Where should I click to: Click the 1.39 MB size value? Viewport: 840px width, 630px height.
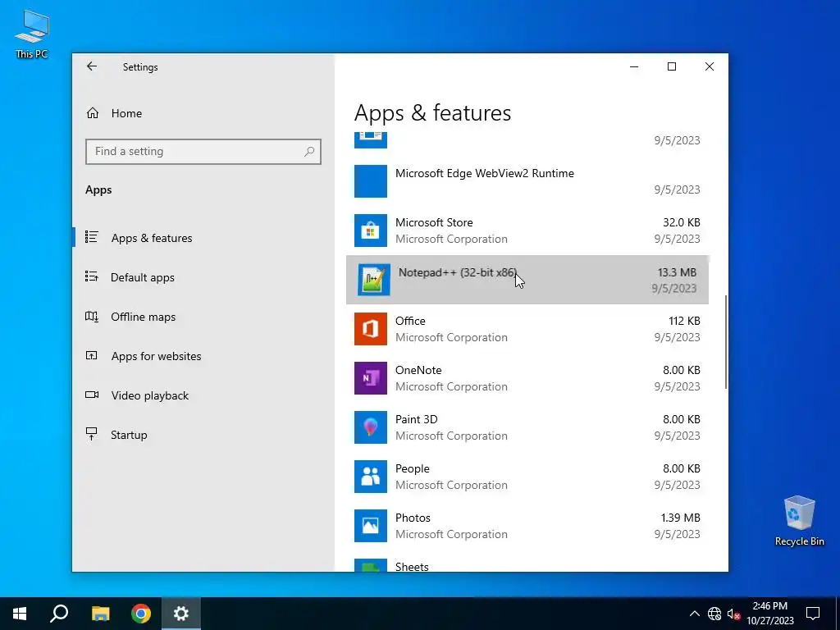point(680,518)
